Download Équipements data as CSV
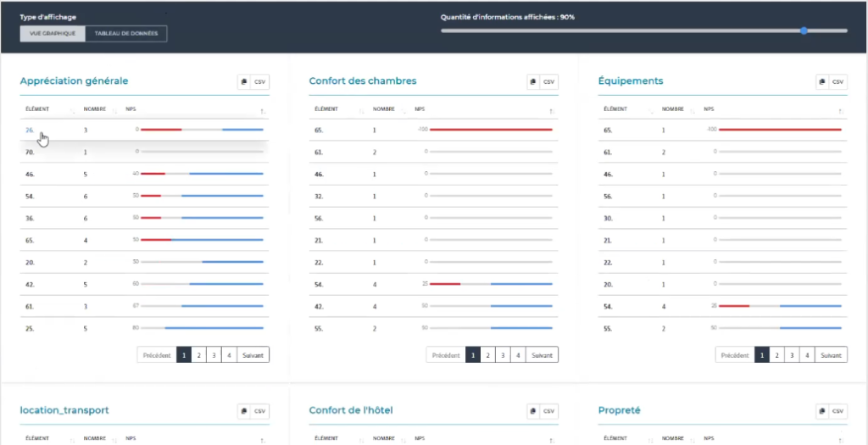This screenshot has width=868, height=445. [x=838, y=82]
